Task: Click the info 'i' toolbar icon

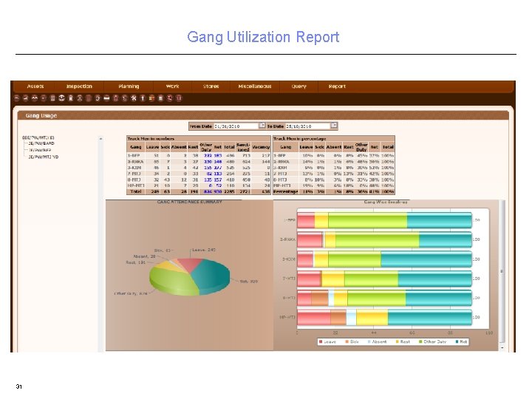Action: 143,98
